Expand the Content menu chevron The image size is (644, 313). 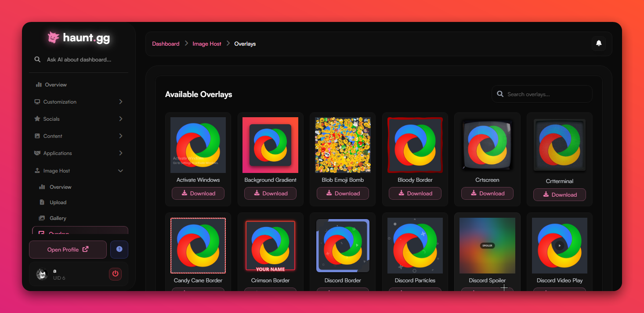pos(121,136)
